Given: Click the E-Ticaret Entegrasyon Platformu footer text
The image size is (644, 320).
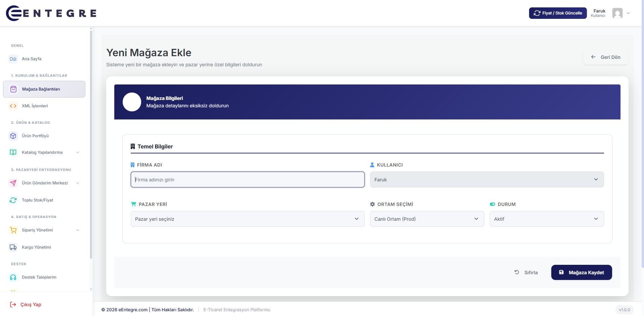Looking at the screenshot, I should click(237, 310).
